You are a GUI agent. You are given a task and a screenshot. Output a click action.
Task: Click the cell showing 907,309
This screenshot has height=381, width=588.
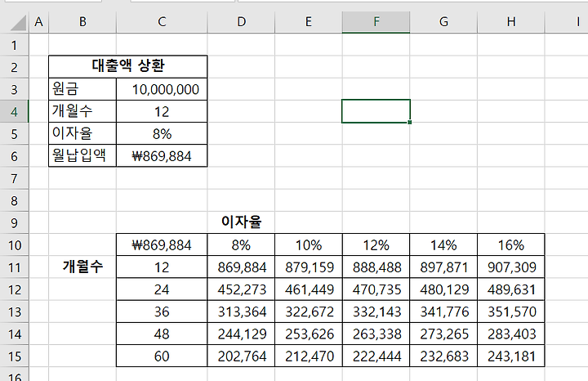[x=511, y=267]
